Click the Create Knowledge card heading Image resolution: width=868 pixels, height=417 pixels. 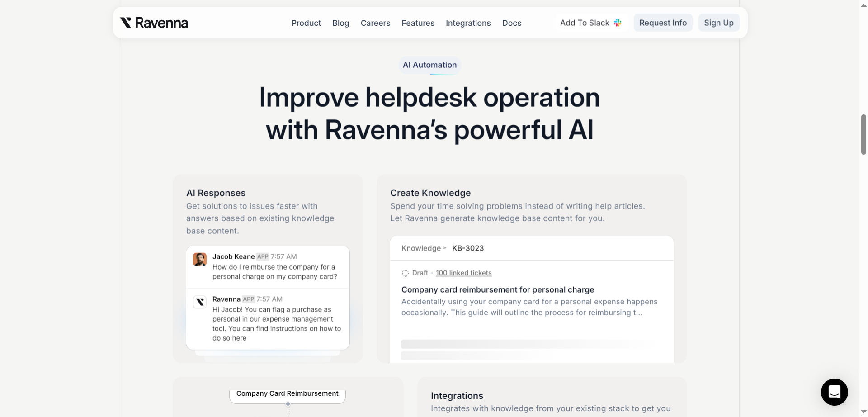click(x=430, y=193)
